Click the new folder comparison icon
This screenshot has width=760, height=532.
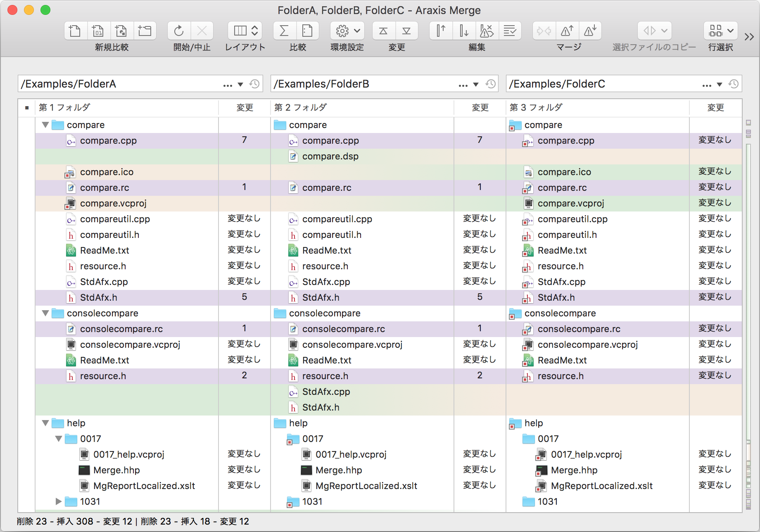(x=145, y=31)
